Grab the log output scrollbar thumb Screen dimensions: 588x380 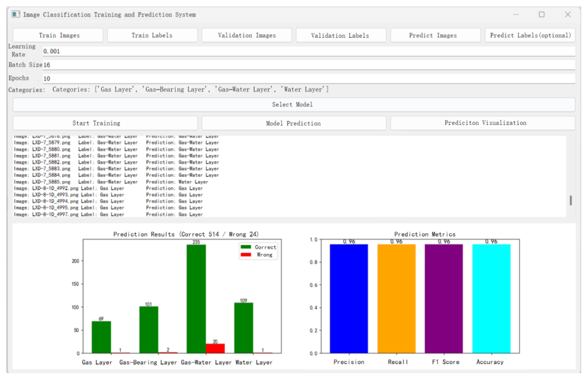coord(571,200)
